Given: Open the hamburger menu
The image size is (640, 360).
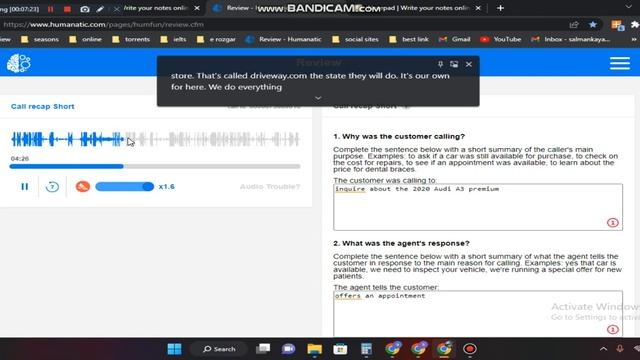Looking at the screenshot, I should coord(620,63).
